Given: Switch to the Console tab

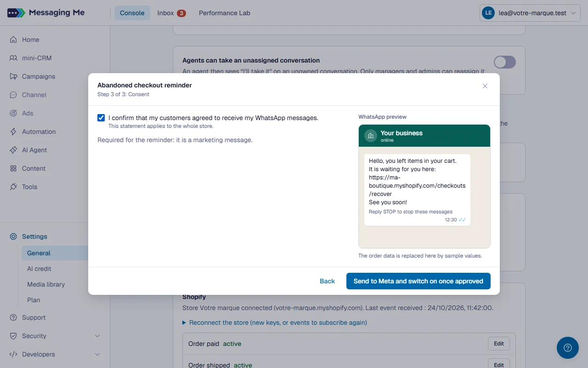Looking at the screenshot, I should point(132,13).
